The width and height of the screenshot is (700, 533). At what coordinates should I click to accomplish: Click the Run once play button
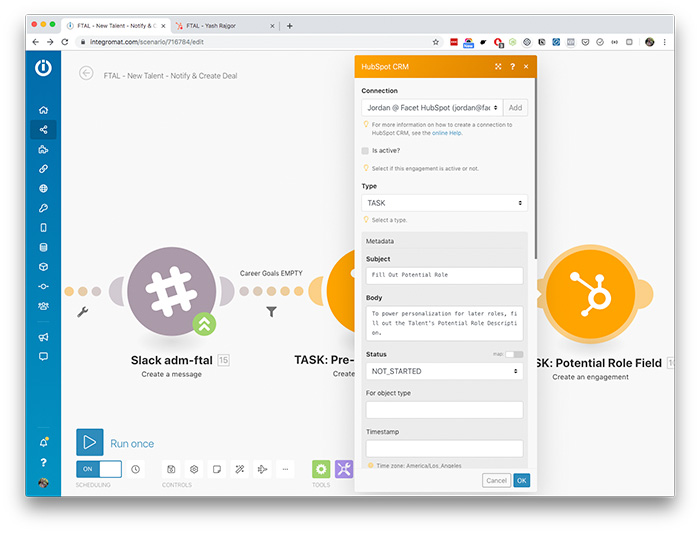[90, 442]
